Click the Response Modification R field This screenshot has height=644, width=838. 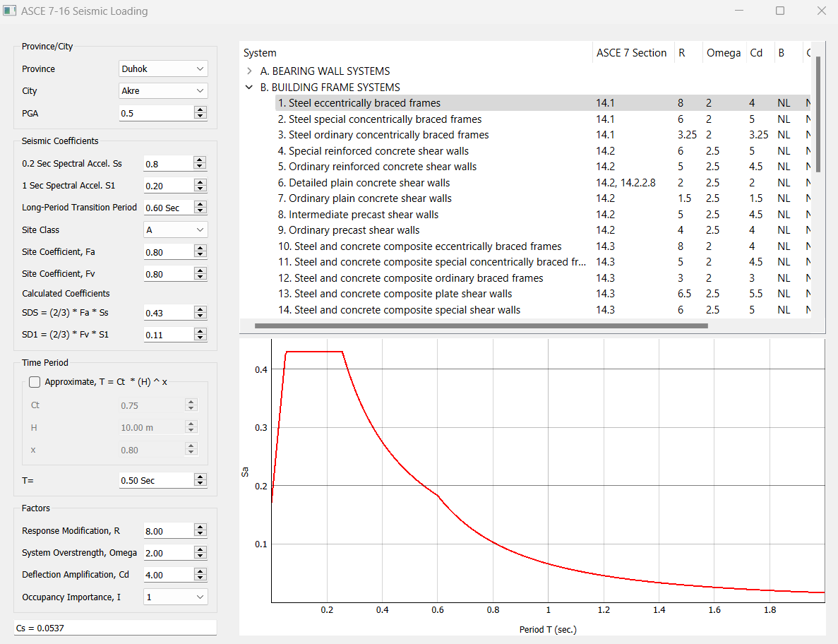(x=168, y=531)
